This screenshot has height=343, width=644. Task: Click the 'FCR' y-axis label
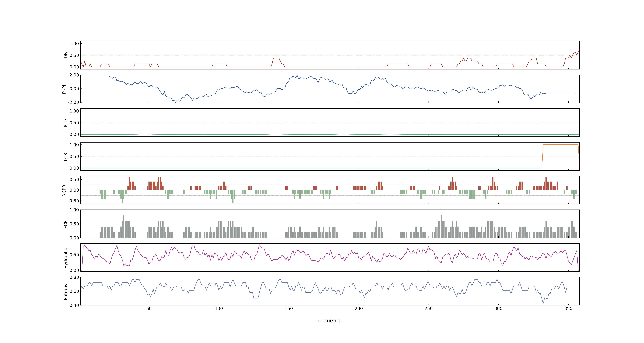66,224
